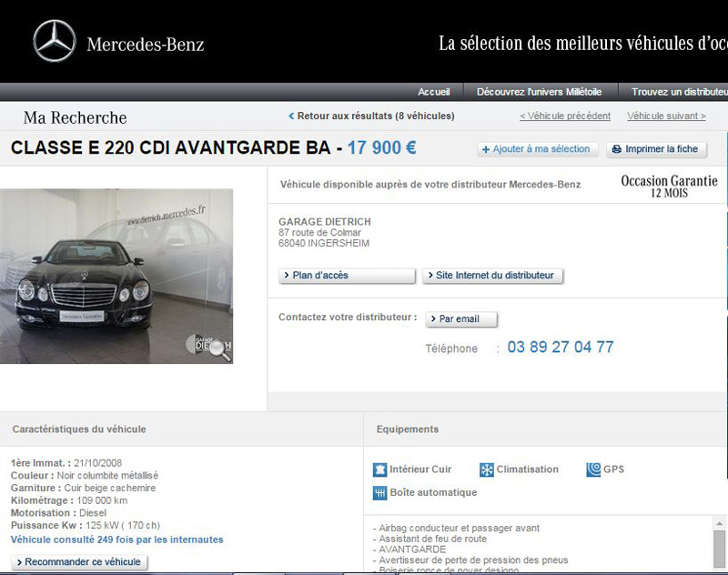Click Motorisation Diesel line
728x575 pixels.
point(58,513)
